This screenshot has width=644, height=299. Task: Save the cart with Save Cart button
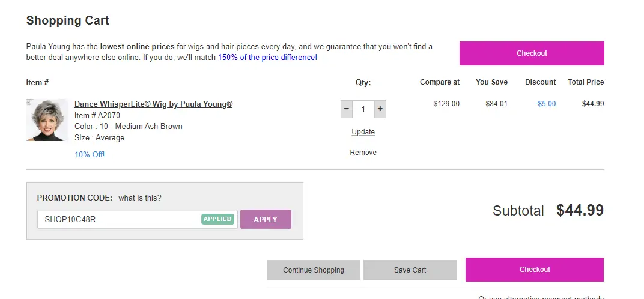click(410, 270)
